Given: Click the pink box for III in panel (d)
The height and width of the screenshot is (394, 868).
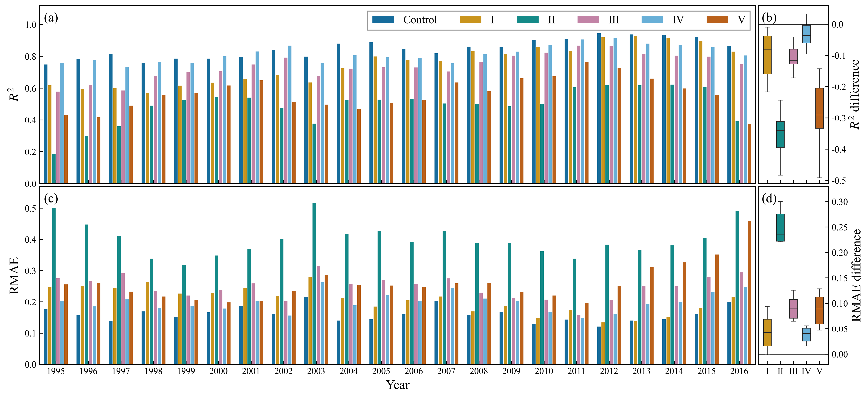Looking at the screenshot, I should (x=793, y=309).
